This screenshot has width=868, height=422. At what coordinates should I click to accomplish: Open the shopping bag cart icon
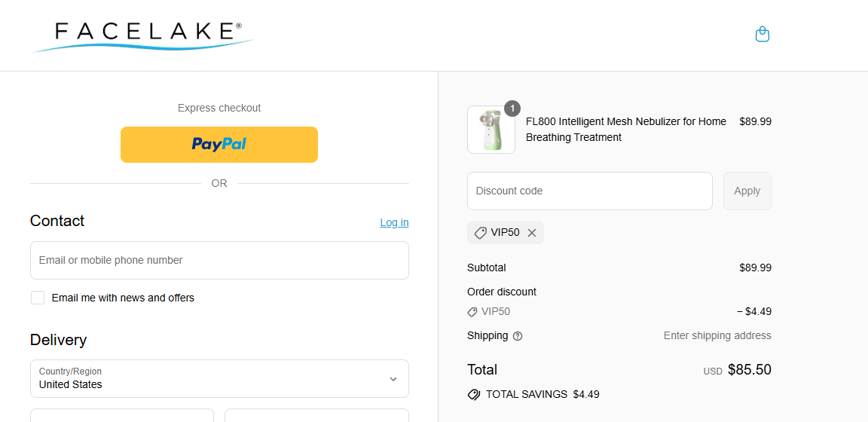763,35
